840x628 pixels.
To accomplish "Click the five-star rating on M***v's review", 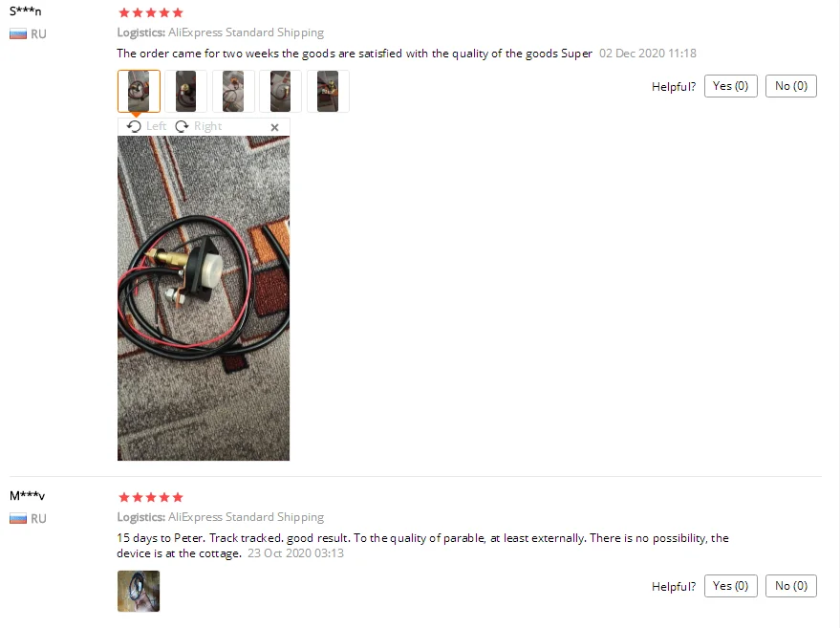I will [x=151, y=497].
